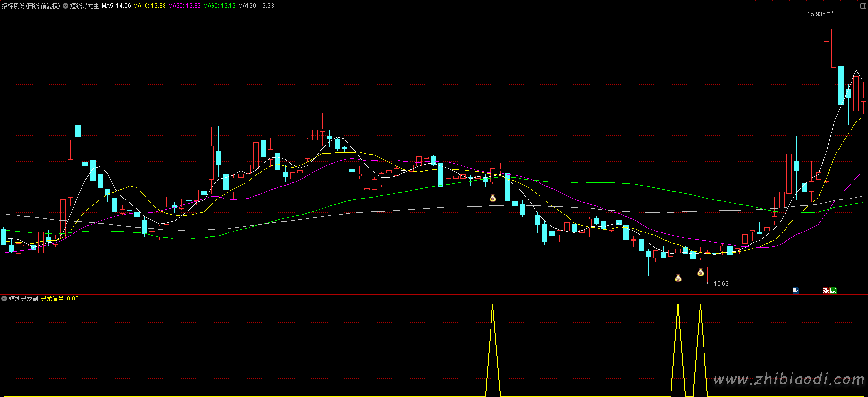Click the leftmost money bag signal icon

[x=492, y=198]
